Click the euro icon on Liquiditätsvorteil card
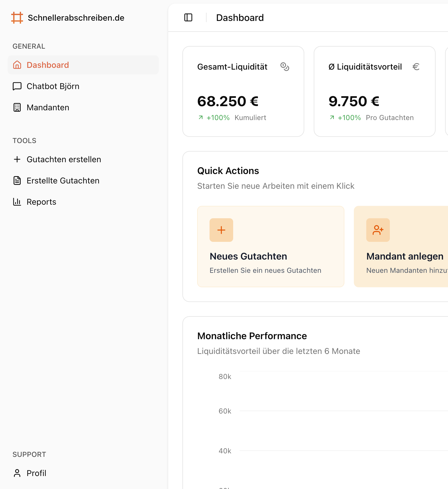The width and height of the screenshot is (448, 489). click(416, 67)
